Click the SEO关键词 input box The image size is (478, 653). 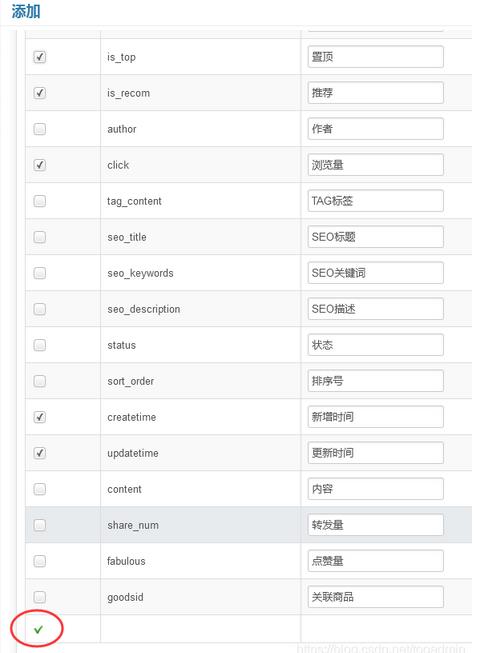(376, 273)
